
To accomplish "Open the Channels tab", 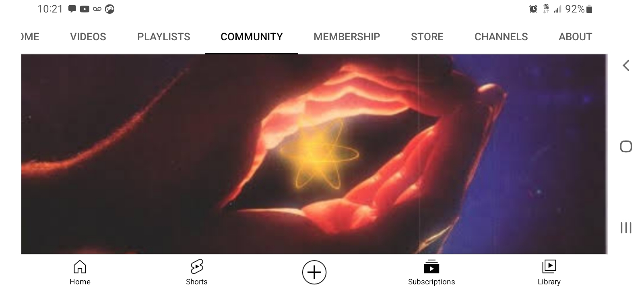I will pos(501,37).
